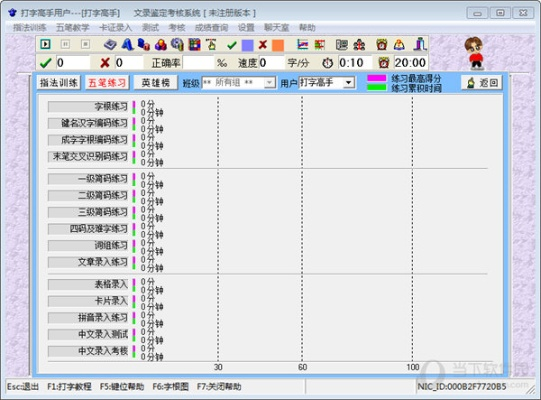Click the card layout icon in toolbar

click(342, 45)
